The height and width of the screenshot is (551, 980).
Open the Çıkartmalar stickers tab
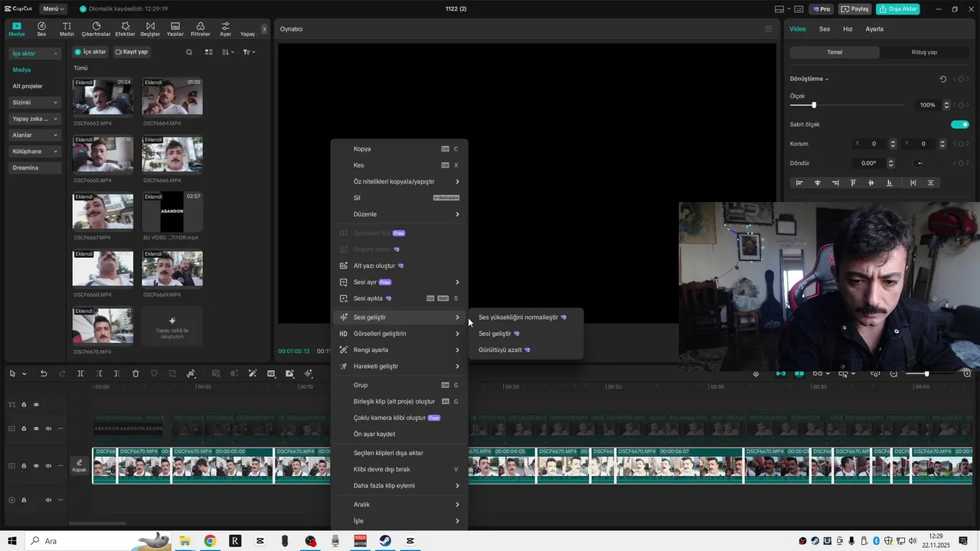click(x=96, y=29)
